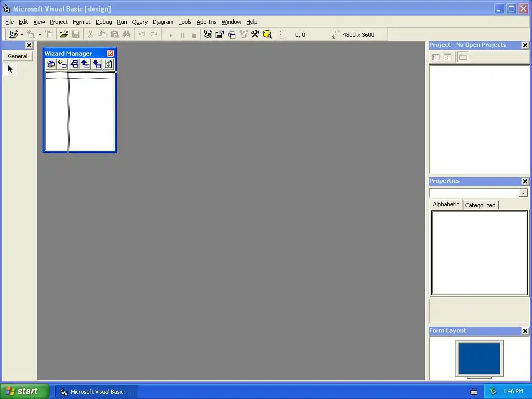This screenshot has height=399, width=532.
Task: Open the Debug menu
Action: pyautogui.click(x=104, y=22)
